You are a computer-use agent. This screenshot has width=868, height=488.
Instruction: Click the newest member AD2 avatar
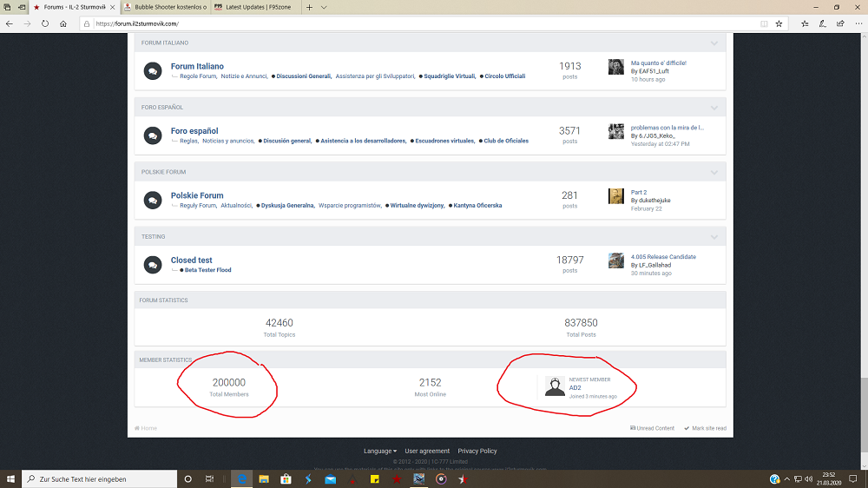pos(555,386)
